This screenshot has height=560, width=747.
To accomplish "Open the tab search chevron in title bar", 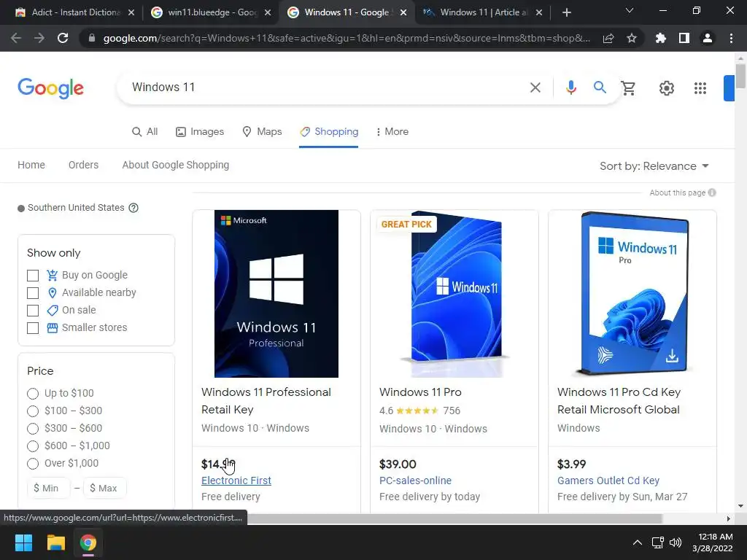I will (x=629, y=10).
